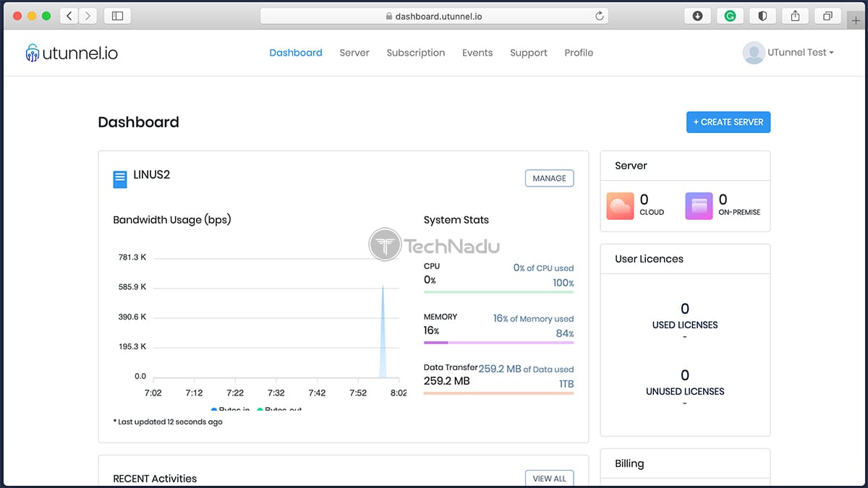Screen dimensions: 868x488
Task: Click the '259.2 MB' data transfer value
Action: point(447,381)
